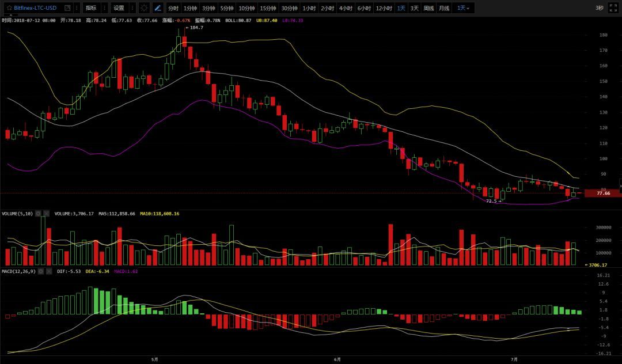Viewport: 622px width, 364px height.
Task: Click the 涨幅 -0.67% change value
Action: pos(176,20)
